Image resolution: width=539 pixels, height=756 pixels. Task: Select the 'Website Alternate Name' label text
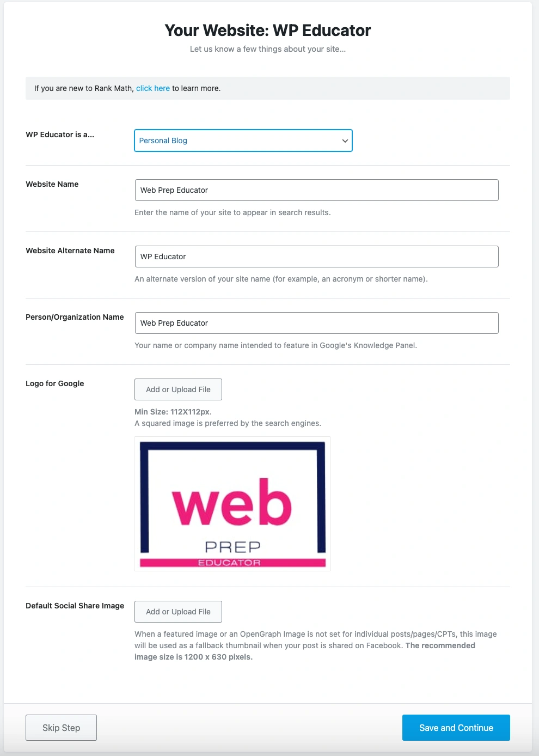[x=70, y=251]
